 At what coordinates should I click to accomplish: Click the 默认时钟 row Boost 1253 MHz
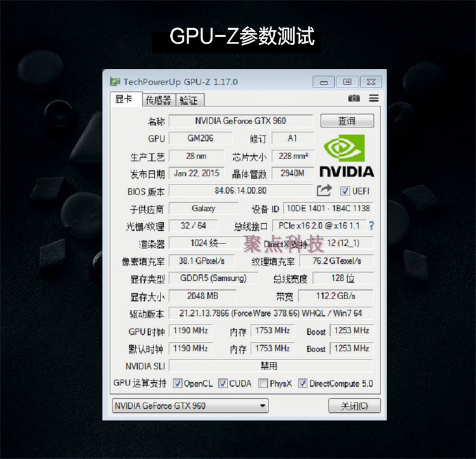coord(352,348)
